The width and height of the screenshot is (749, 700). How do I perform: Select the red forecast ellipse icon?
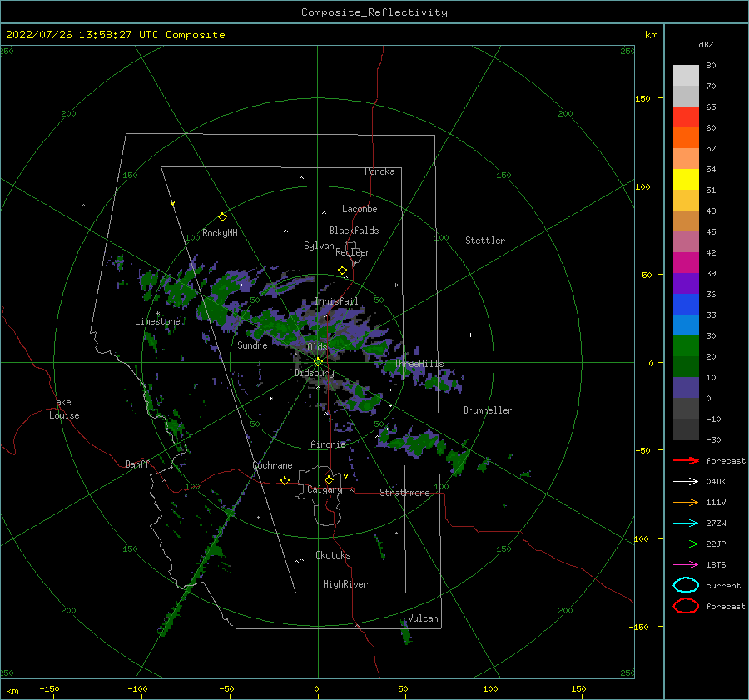pos(686,606)
